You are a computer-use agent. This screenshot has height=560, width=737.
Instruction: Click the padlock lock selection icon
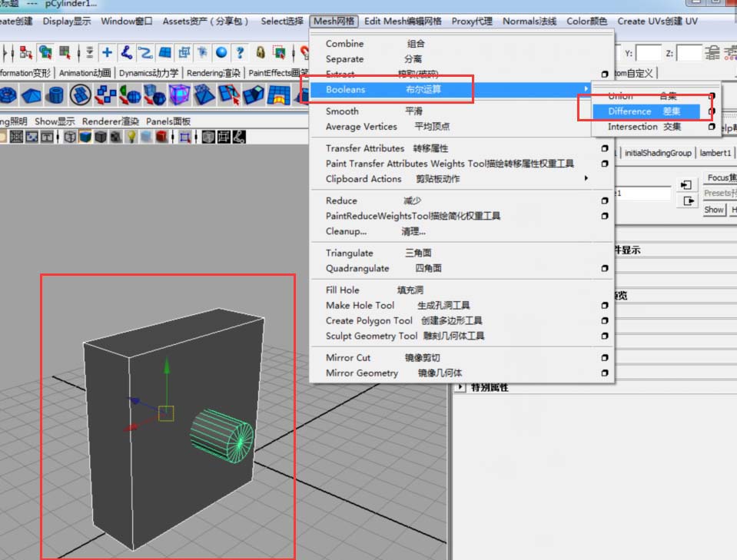click(x=261, y=52)
